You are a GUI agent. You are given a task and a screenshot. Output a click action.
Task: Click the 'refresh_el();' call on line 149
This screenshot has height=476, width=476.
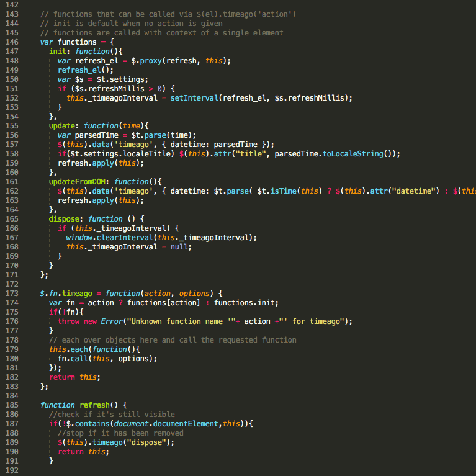pyautogui.click(x=86, y=70)
